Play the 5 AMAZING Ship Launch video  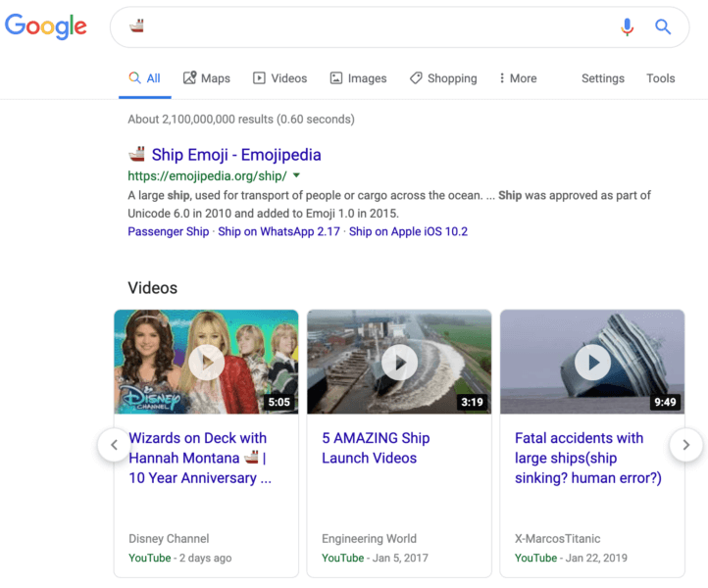coord(399,363)
